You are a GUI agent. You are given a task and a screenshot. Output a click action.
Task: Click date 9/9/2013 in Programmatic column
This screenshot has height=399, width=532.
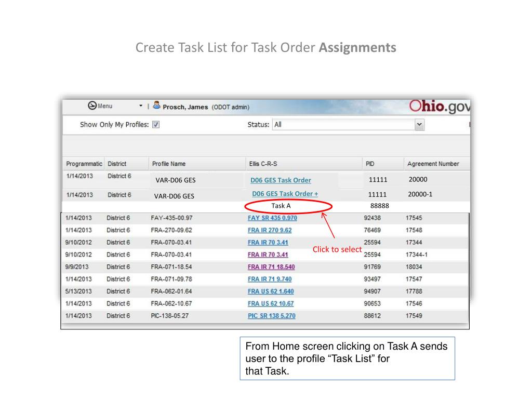[x=77, y=267]
